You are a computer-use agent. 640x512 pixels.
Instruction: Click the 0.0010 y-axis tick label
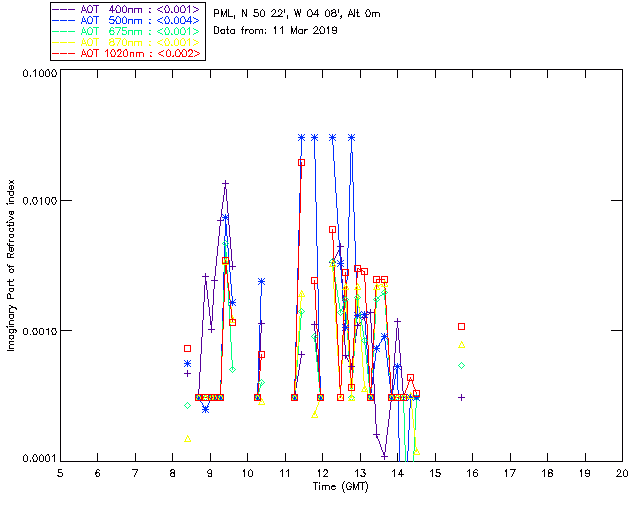(x=39, y=331)
